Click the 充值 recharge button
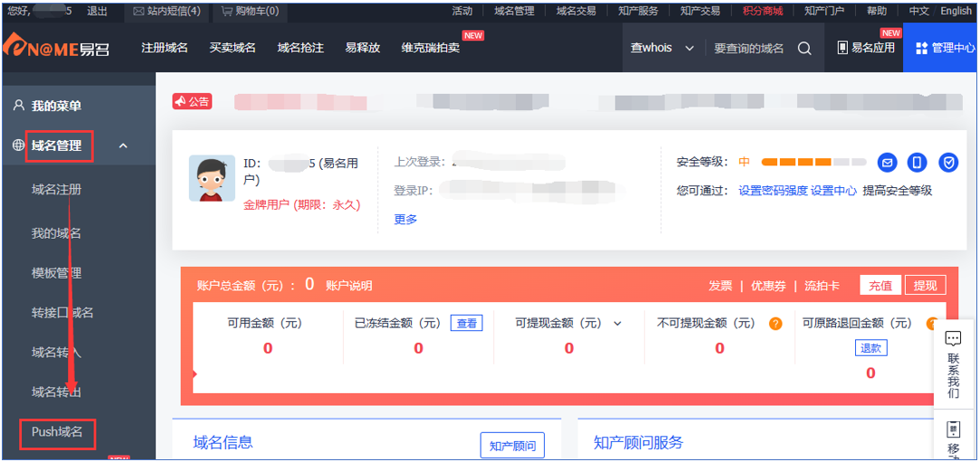Screen dimensions: 980x462 click(x=880, y=286)
